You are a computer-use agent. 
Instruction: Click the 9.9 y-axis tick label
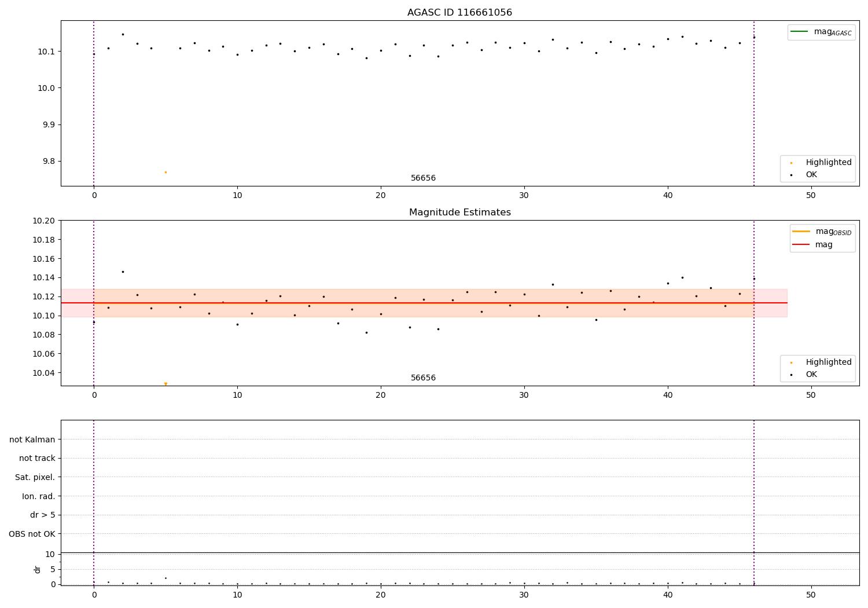pos(47,124)
